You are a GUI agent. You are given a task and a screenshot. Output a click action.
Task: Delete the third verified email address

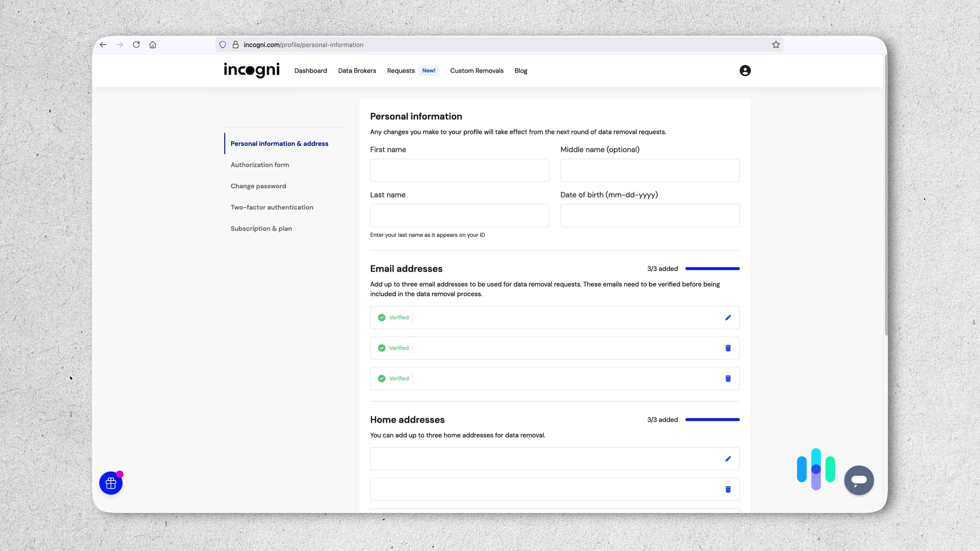coord(728,378)
